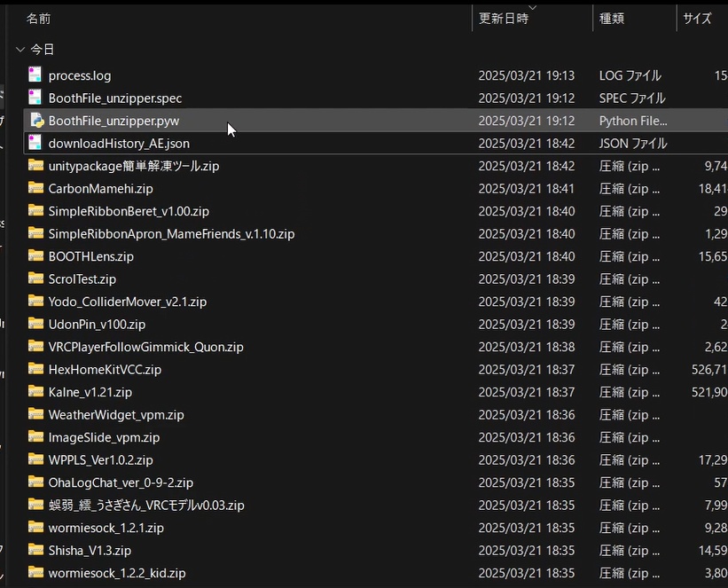The image size is (728, 588).
Task: Click the size 521,90 of Kalne_v1.21.zip
Action: click(709, 393)
